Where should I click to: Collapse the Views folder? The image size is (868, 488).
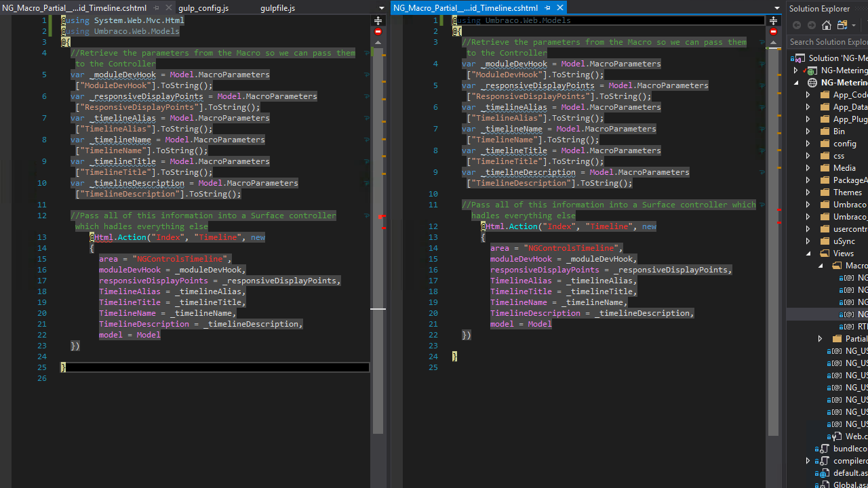tap(808, 253)
